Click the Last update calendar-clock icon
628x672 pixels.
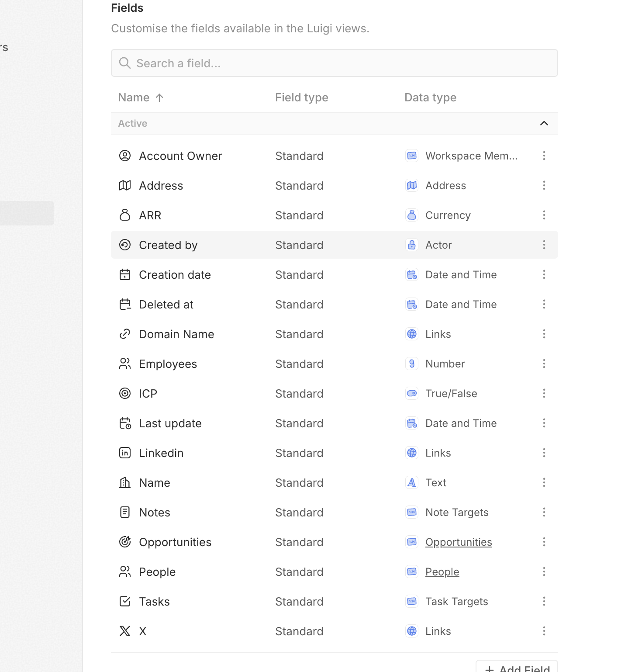coord(125,423)
